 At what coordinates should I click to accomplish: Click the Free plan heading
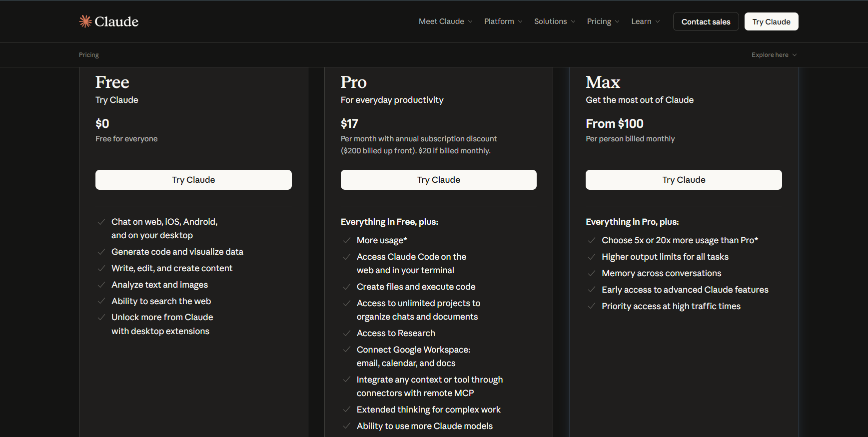112,82
